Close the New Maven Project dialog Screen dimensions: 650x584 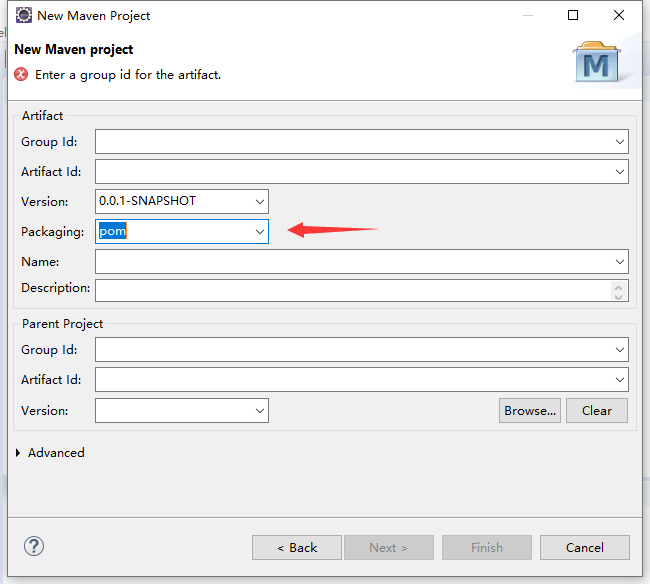pyautogui.click(x=619, y=15)
